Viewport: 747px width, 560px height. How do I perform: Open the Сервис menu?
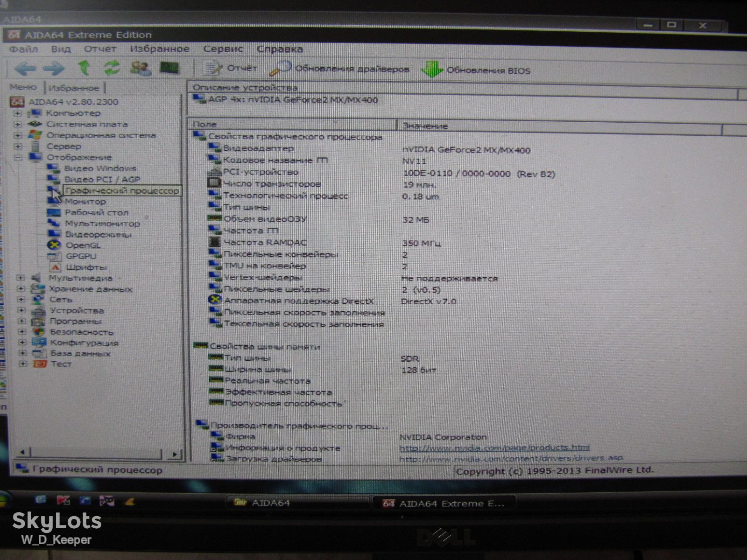223,49
